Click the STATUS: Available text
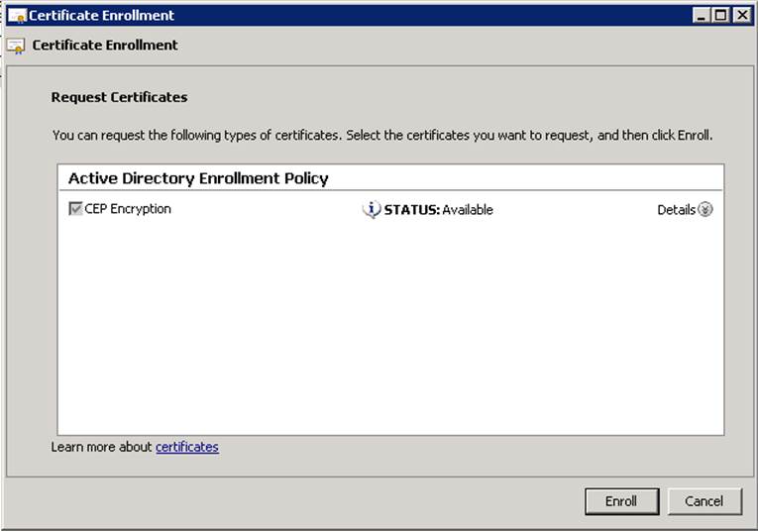 click(x=438, y=209)
